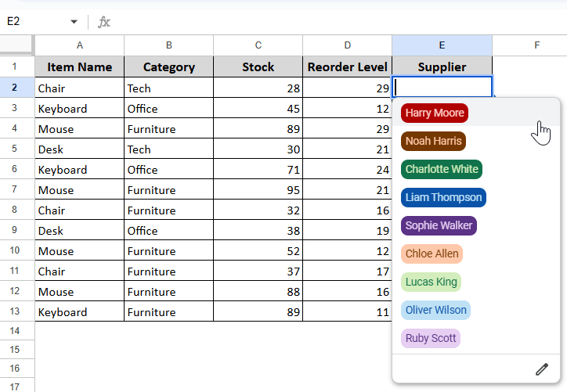Viewport: 567px width, 392px height.
Task: Click the Stock header cell
Action: 258,67
